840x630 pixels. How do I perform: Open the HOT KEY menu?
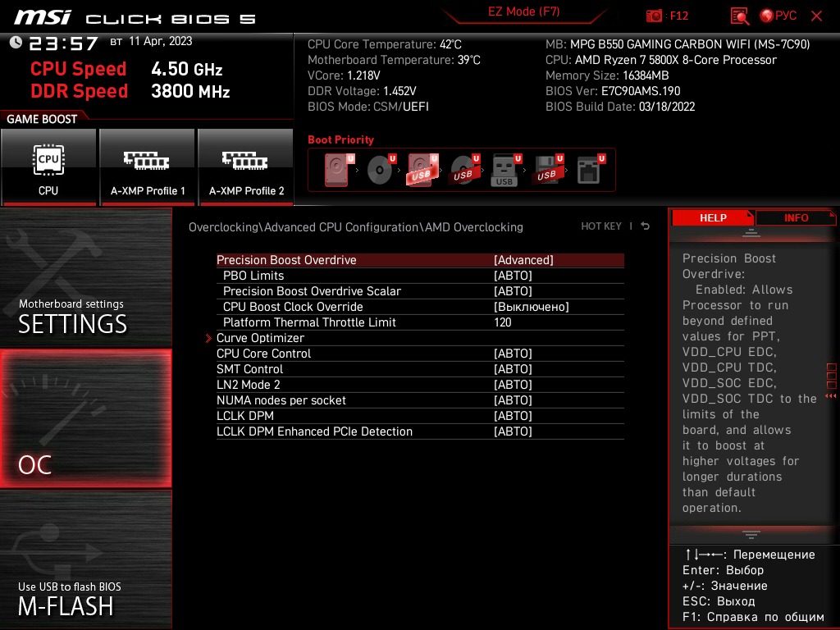pos(601,226)
